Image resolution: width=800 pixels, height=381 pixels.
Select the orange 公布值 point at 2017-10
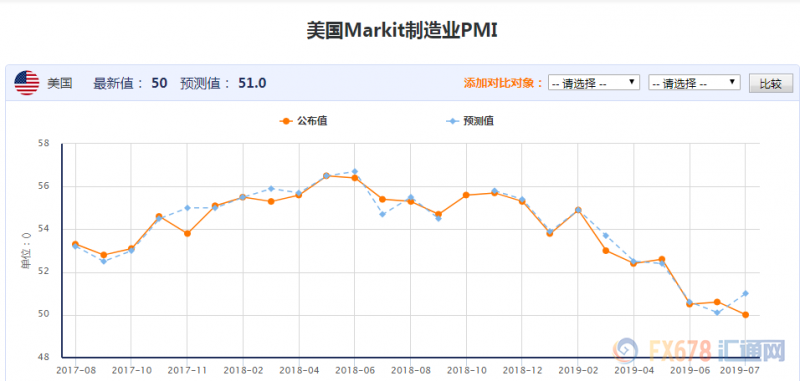(x=131, y=248)
